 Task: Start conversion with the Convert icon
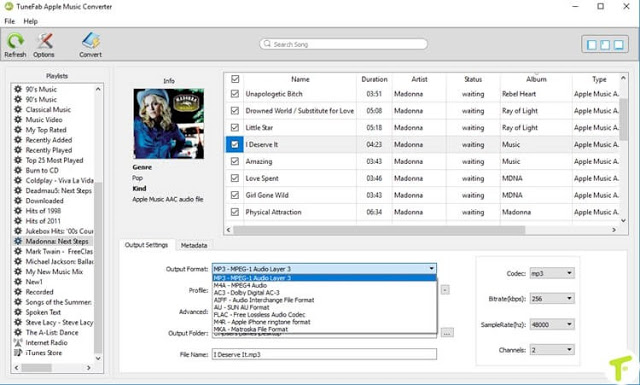point(91,40)
